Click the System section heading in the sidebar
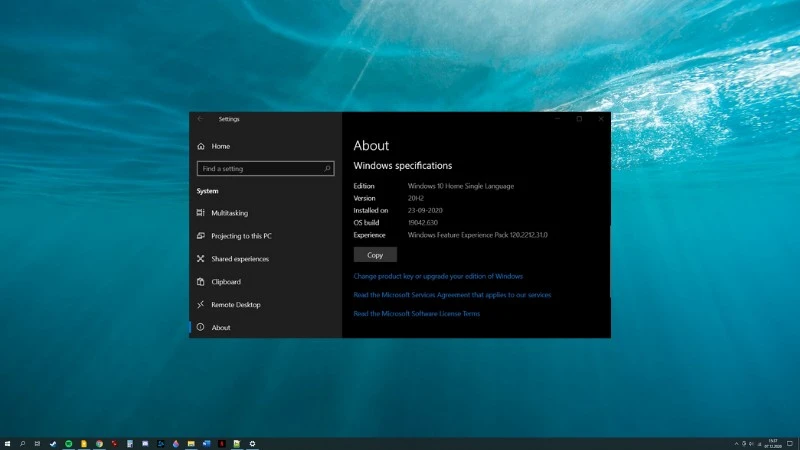The width and height of the screenshot is (800, 450). tap(207, 191)
